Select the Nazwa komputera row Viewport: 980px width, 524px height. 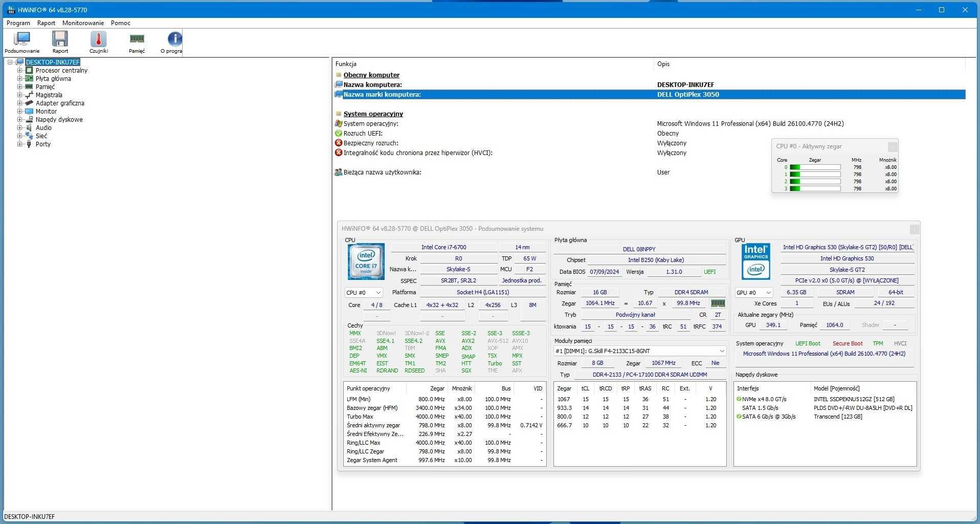click(x=650, y=85)
